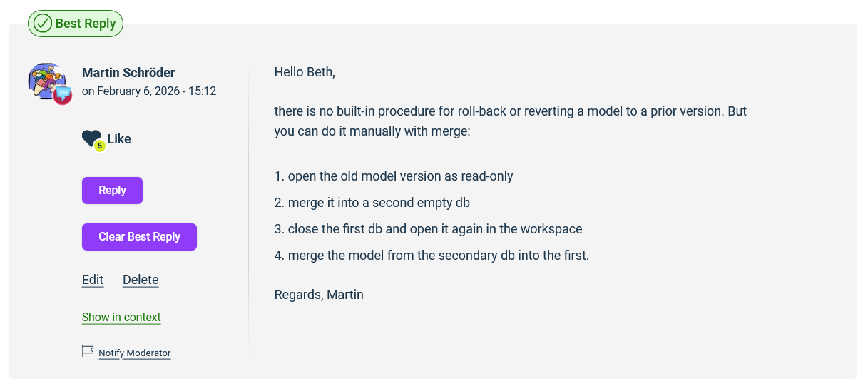Image resolution: width=868 pixels, height=389 pixels.
Task: Delete this reply via the Delete link
Action: (x=141, y=280)
